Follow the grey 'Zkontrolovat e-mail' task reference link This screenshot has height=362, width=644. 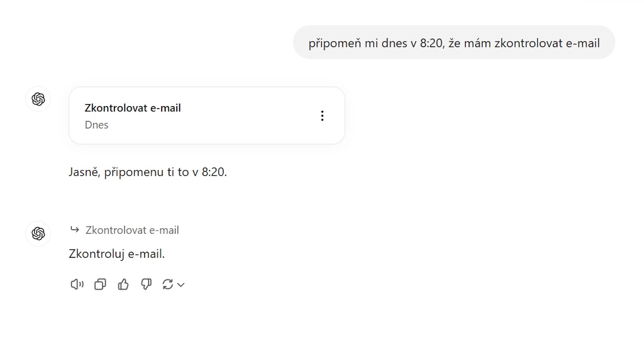coord(132,230)
